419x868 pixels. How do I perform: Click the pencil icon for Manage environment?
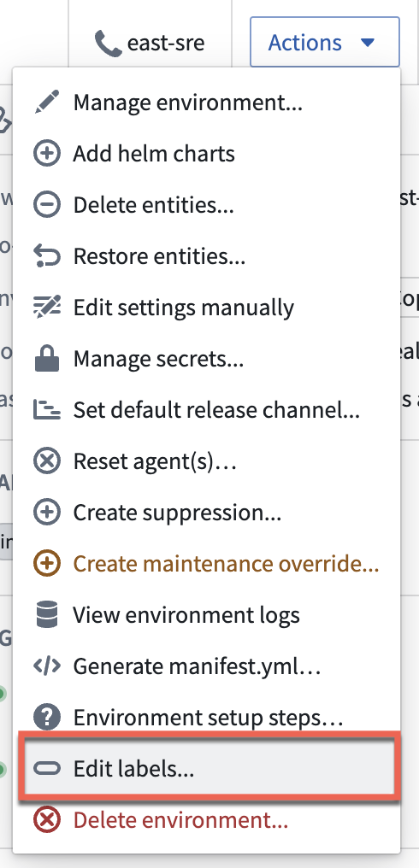click(47, 103)
